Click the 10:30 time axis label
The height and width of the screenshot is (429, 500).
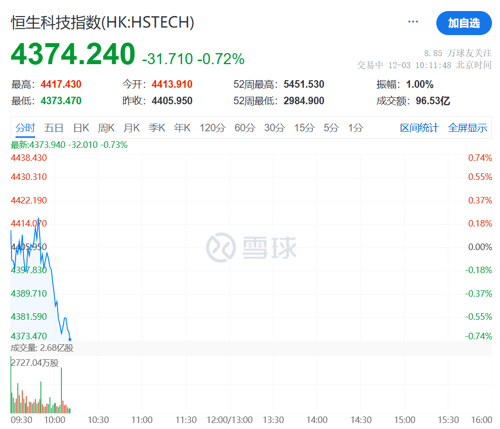[98, 420]
